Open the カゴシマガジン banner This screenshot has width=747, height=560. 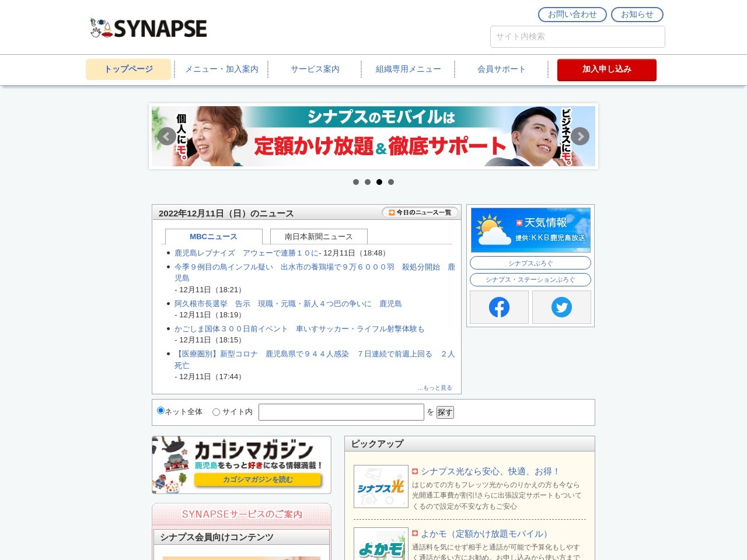point(242,465)
